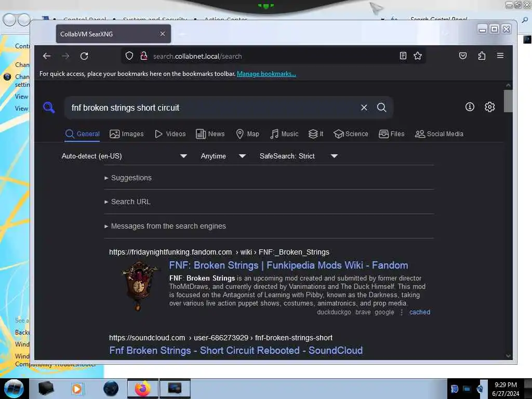Open the fridaynightfunking.fandom.com URL
This screenshot has height=399, width=532.
click(219, 252)
